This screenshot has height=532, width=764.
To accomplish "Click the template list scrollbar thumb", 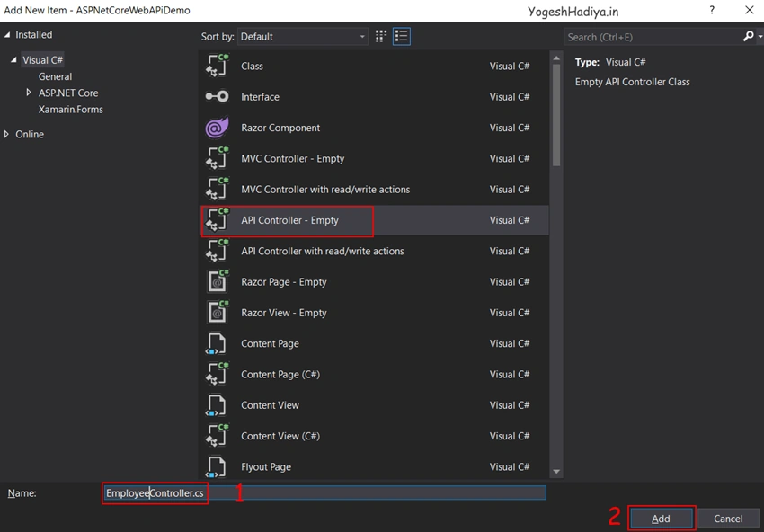I will pos(556,114).
